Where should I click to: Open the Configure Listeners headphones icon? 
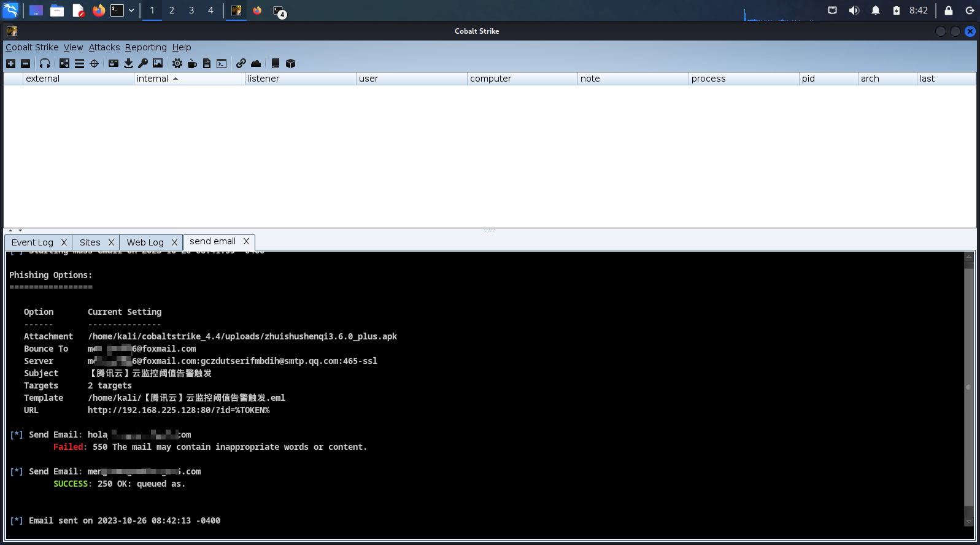(45, 63)
